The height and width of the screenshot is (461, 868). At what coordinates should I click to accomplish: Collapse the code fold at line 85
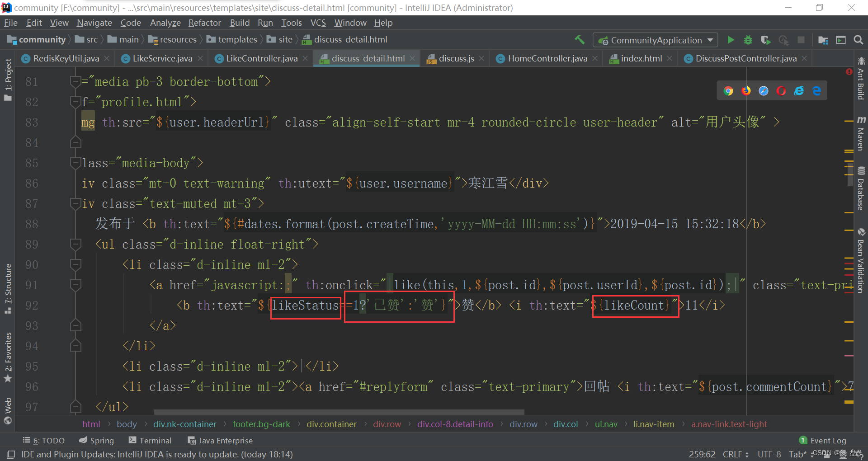[x=75, y=163]
